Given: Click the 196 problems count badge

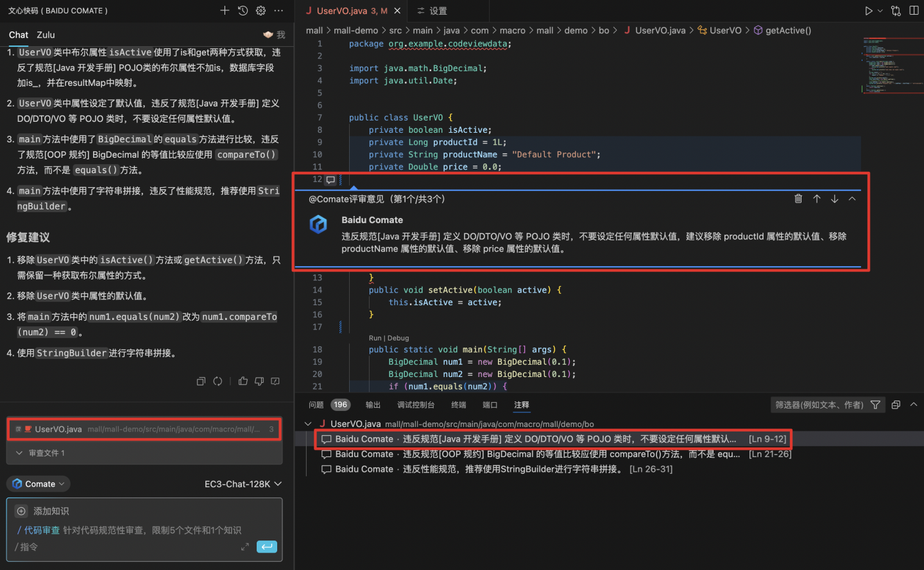Looking at the screenshot, I should coord(341,405).
